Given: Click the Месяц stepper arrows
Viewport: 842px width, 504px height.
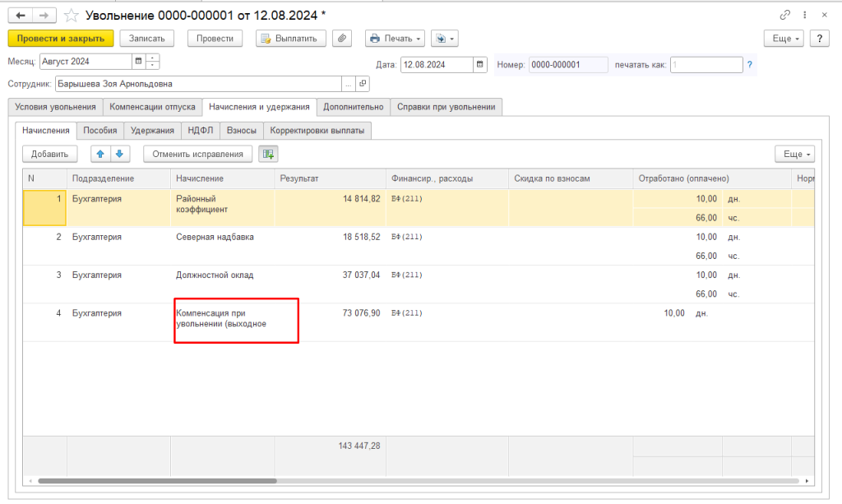Looking at the screenshot, I should point(153,61).
